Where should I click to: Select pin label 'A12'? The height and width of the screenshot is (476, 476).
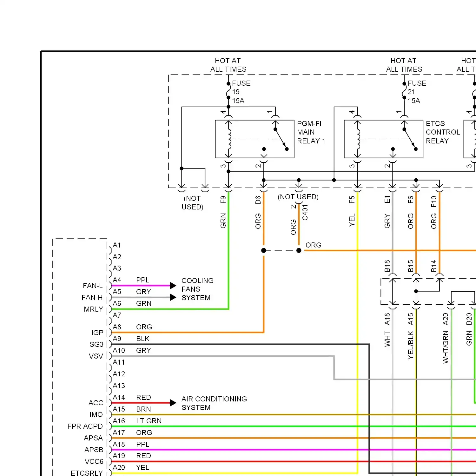pos(119,374)
